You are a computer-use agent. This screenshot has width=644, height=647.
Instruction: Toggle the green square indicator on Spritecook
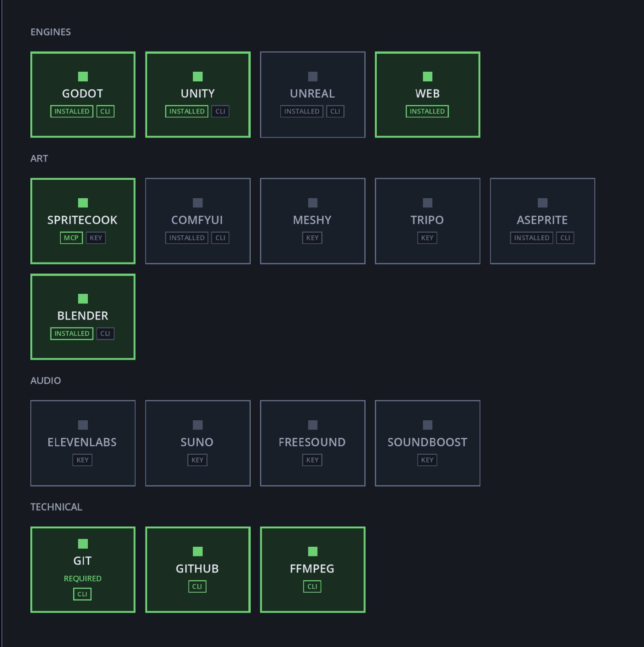(83, 203)
